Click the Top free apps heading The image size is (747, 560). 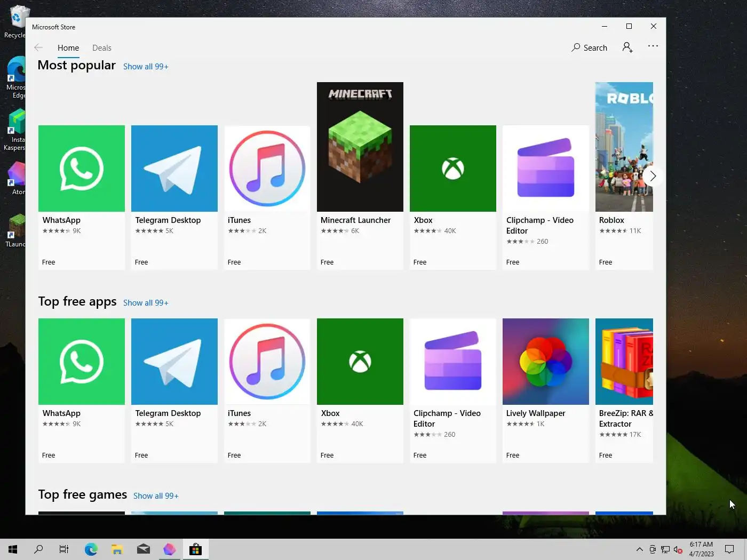(x=77, y=301)
